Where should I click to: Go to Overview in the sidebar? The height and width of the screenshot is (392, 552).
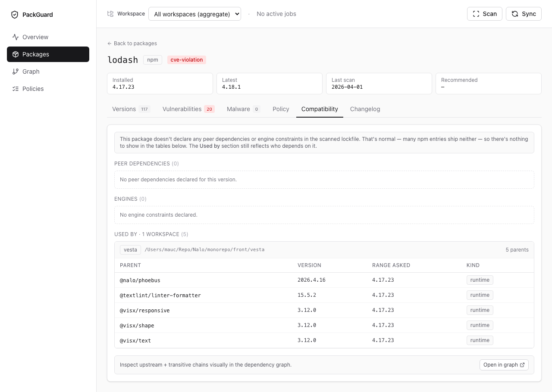point(48,37)
